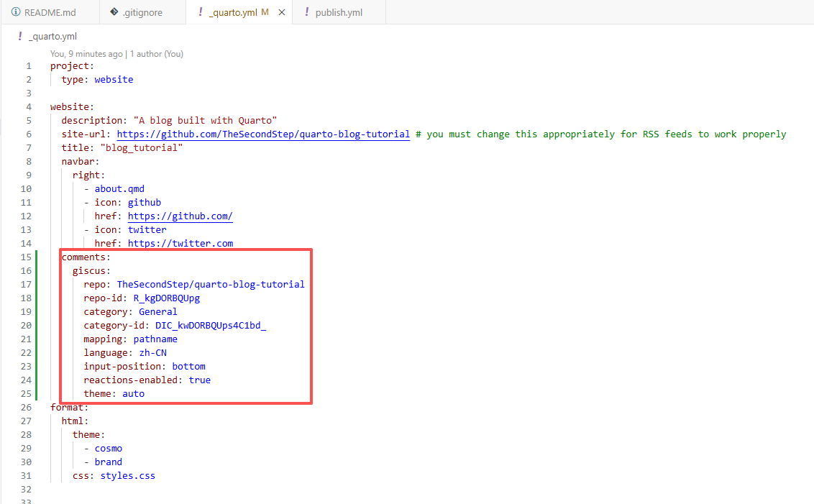Click the git diamond icon on .gitignore tab

(114, 12)
